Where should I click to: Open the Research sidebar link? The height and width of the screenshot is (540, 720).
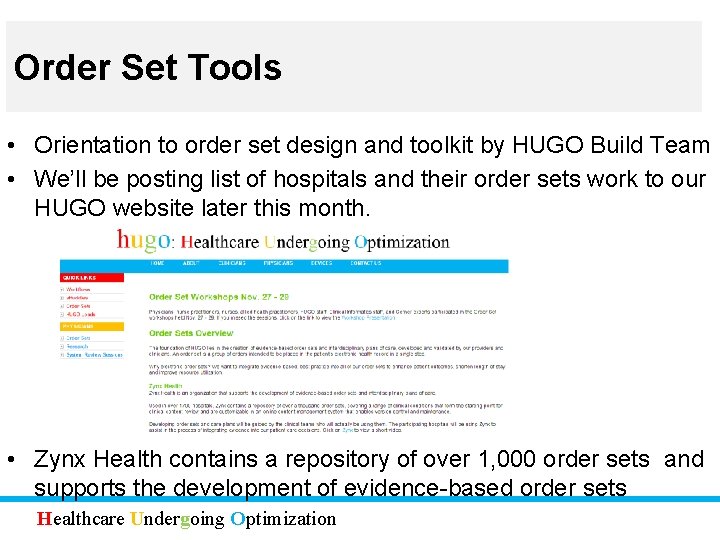tap(77, 347)
